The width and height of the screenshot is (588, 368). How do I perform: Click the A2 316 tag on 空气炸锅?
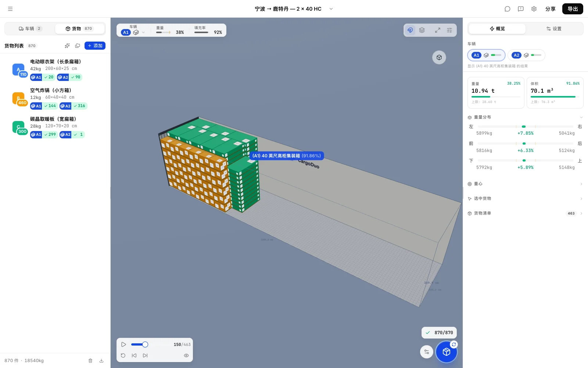[73, 106]
